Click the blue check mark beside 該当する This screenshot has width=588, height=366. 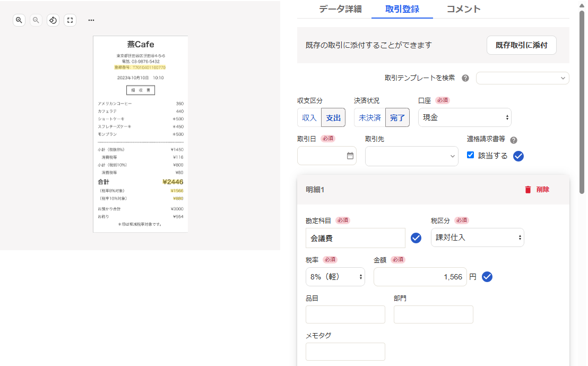518,156
